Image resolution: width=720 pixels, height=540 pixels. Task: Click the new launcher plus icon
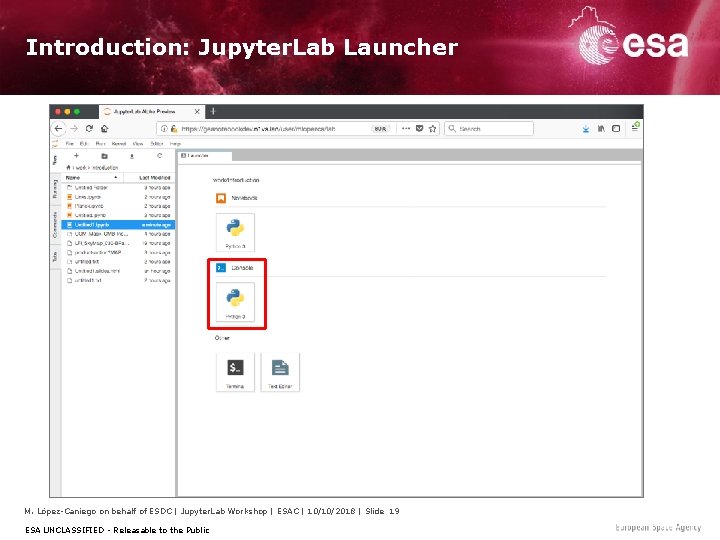point(77,156)
